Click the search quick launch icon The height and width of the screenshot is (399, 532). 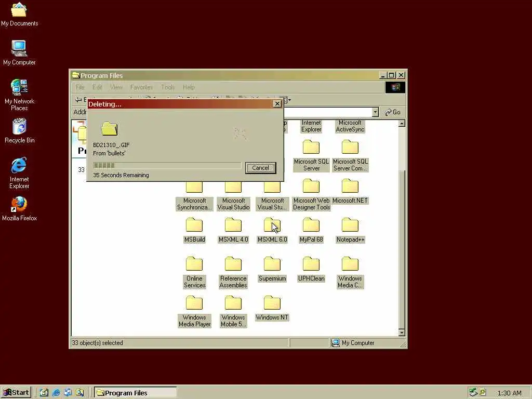(x=79, y=393)
